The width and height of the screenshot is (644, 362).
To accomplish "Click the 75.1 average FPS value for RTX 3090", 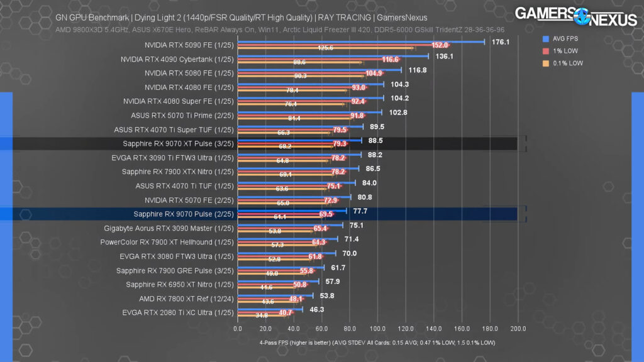I will (357, 226).
